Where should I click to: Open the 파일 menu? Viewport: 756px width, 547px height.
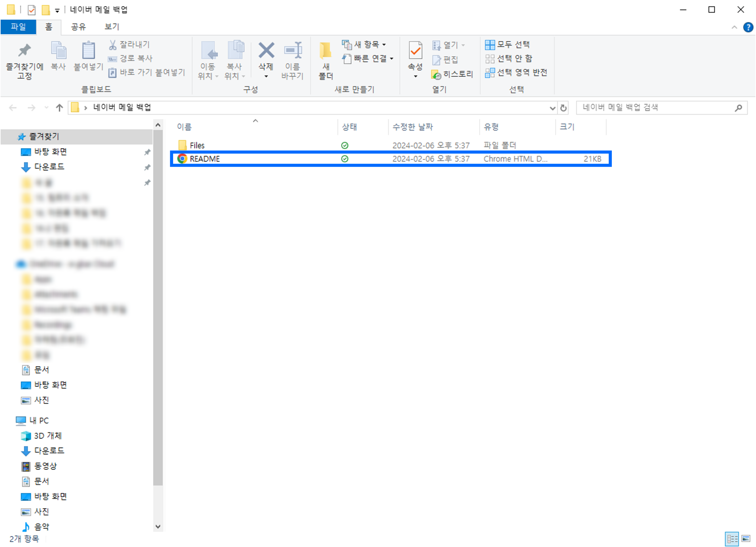[18, 27]
